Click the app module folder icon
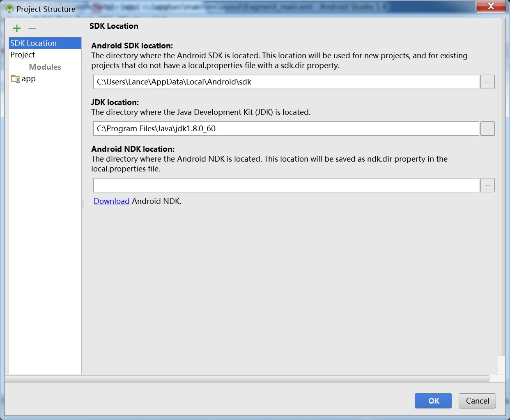Image resolution: width=510 pixels, height=420 pixels. [x=15, y=79]
